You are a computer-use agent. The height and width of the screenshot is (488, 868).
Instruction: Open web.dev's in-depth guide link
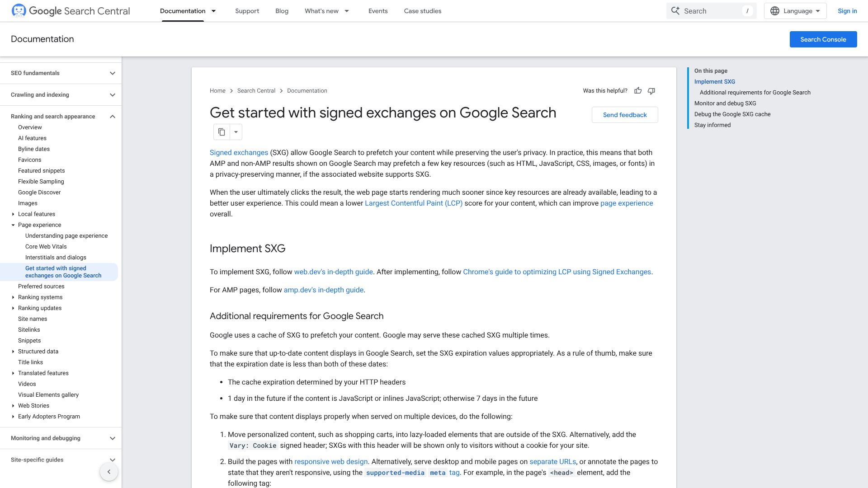coord(334,272)
